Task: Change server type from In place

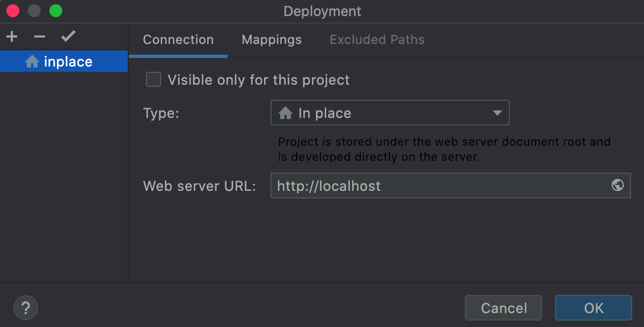Action: pos(390,113)
